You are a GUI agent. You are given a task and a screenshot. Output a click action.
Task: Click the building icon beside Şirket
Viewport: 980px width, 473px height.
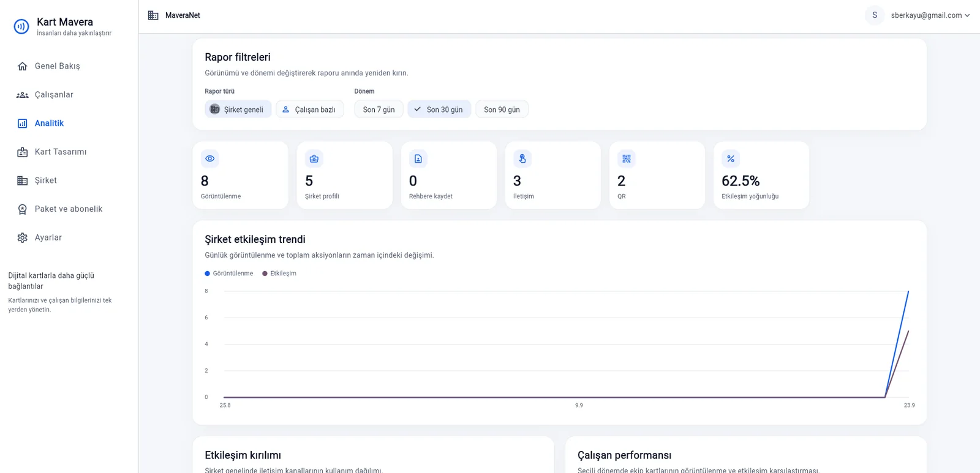click(x=23, y=181)
